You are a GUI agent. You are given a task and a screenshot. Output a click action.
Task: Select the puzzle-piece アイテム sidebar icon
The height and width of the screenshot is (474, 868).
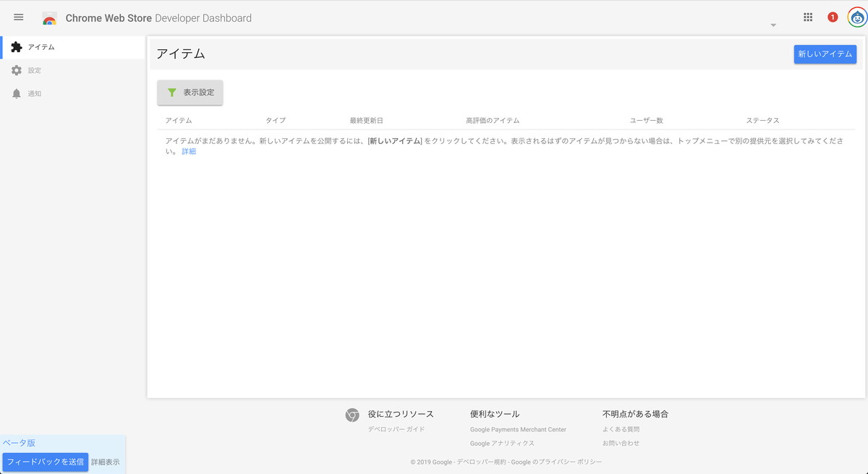point(16,46)
